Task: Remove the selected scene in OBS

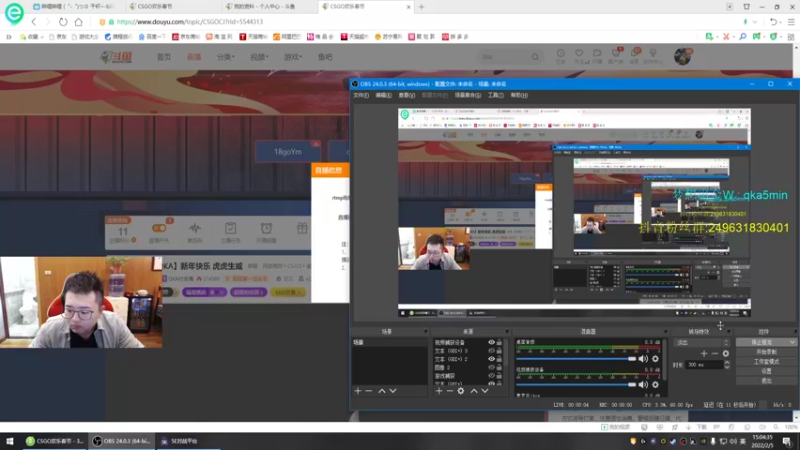Action: (x=369, y=391)
